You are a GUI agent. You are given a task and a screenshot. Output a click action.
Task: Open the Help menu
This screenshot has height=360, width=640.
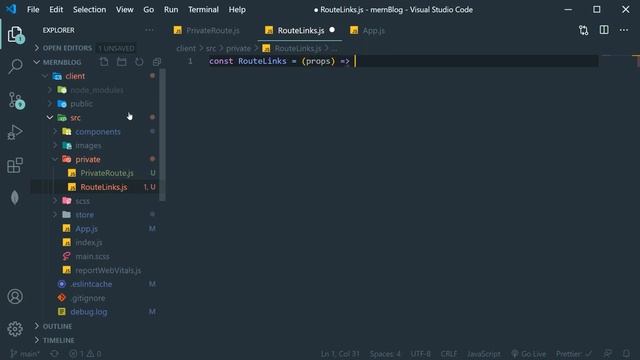point(237,9)
